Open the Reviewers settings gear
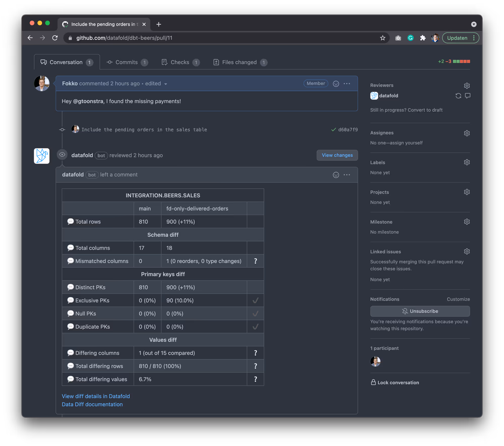This screenshot has width=504, height=446. pyautogui.click(x=467, y=85)
